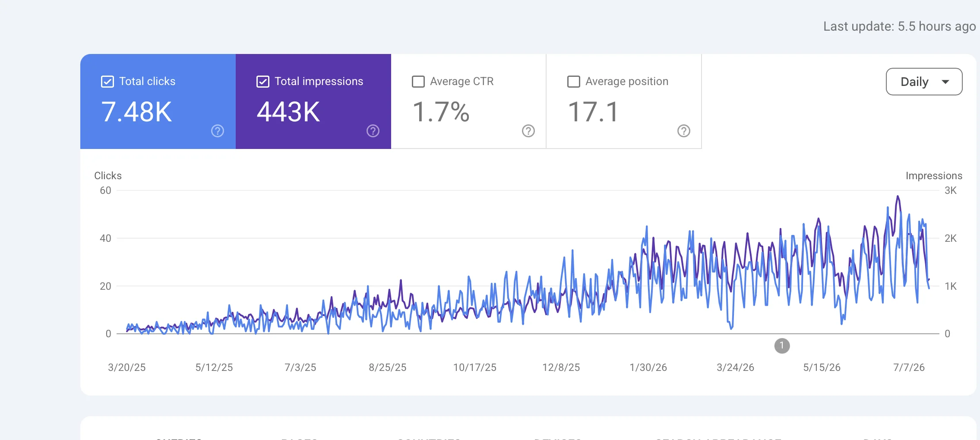Enable the Average position checkbox
980x440 pixels.
pyautogui.click(x=574, y=82)
